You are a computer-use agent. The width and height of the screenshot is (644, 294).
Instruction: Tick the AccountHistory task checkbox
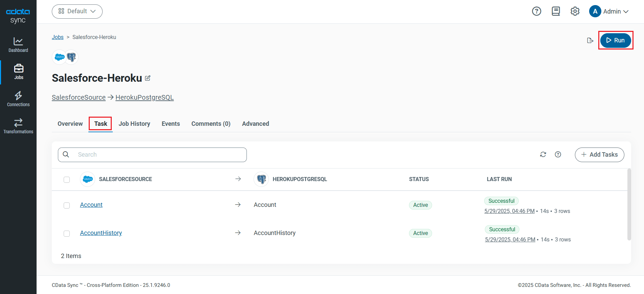coord(67,234)
